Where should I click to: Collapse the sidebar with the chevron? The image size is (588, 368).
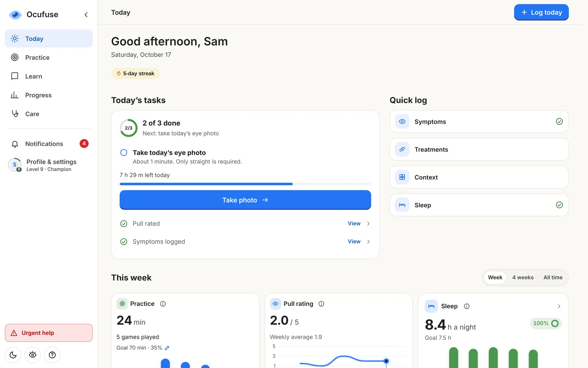tap(86, 15)
